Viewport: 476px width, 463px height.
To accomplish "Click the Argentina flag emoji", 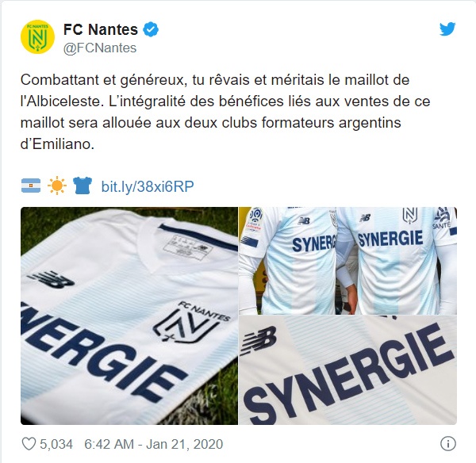I will tap(31, 186).
